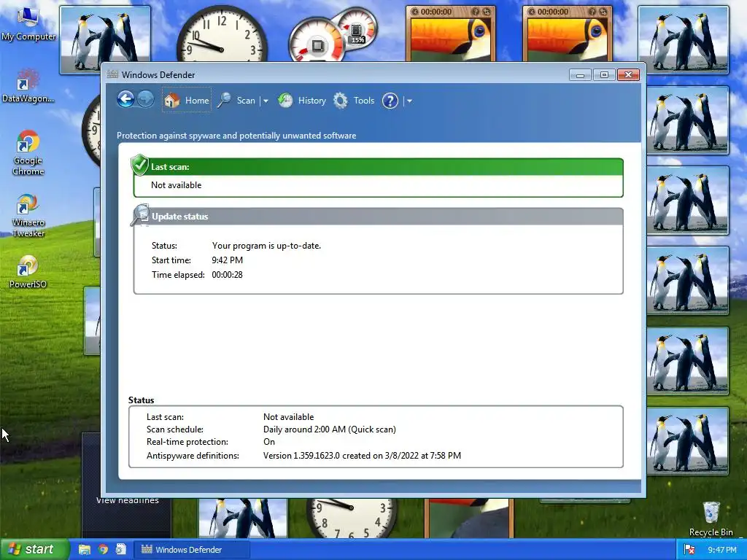This screenshot has height=560, width=747.
Task: Click the Home house icon
Action: point(172,100)
